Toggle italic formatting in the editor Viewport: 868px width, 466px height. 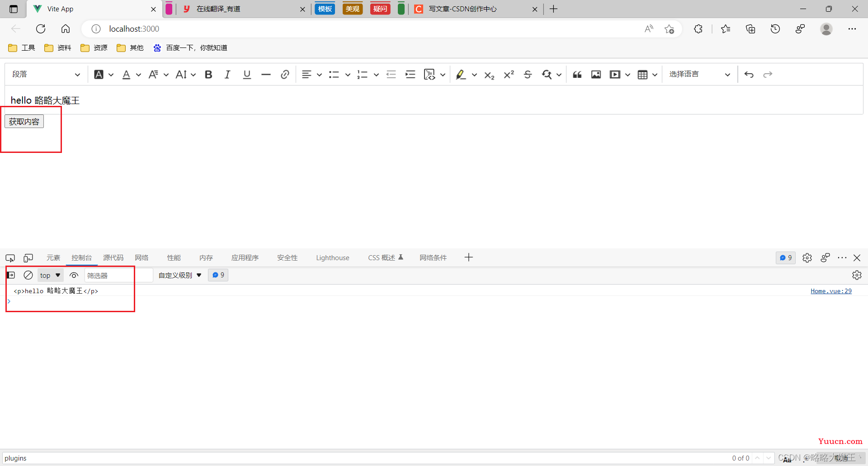tap(227, 75)
